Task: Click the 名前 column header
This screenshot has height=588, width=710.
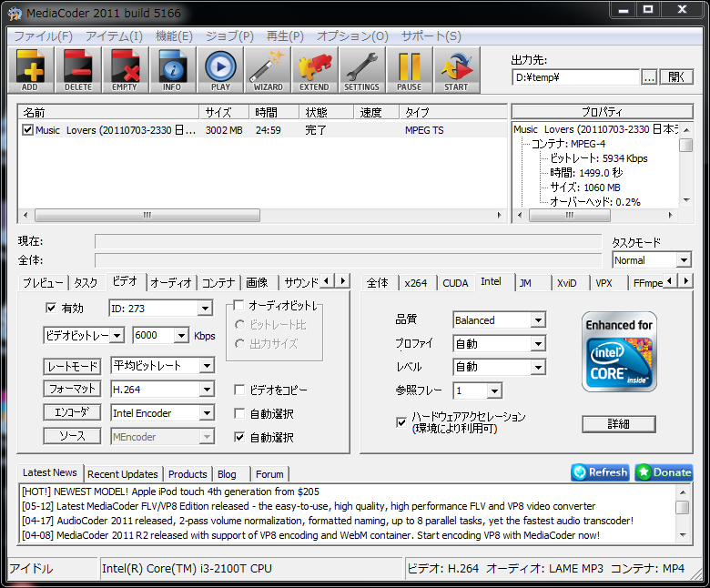Action: [x=108, y=112]
